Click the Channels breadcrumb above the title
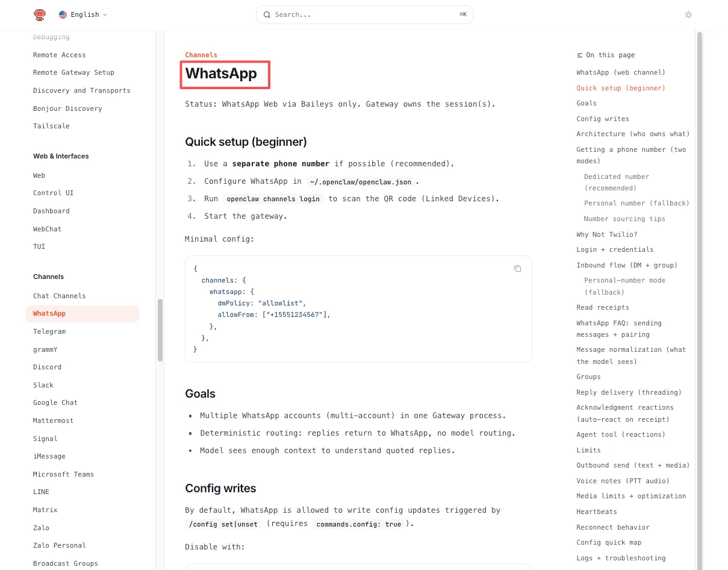The height and width of the screenshot is (570, 728). click(x=201, y=55)
